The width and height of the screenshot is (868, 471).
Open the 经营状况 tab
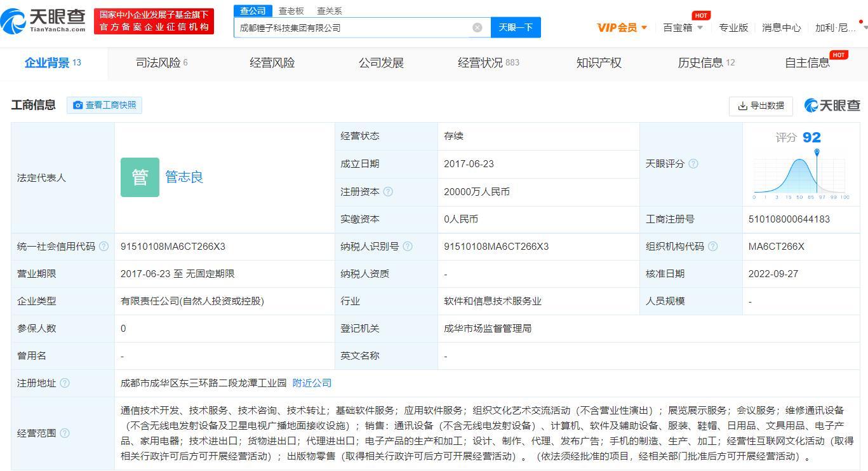tap(488, 63)
